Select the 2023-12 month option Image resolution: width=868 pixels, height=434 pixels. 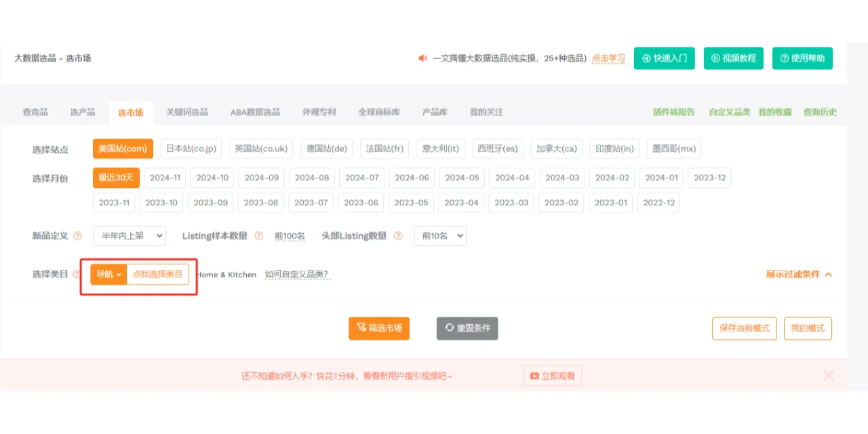[x=709, y=178]
